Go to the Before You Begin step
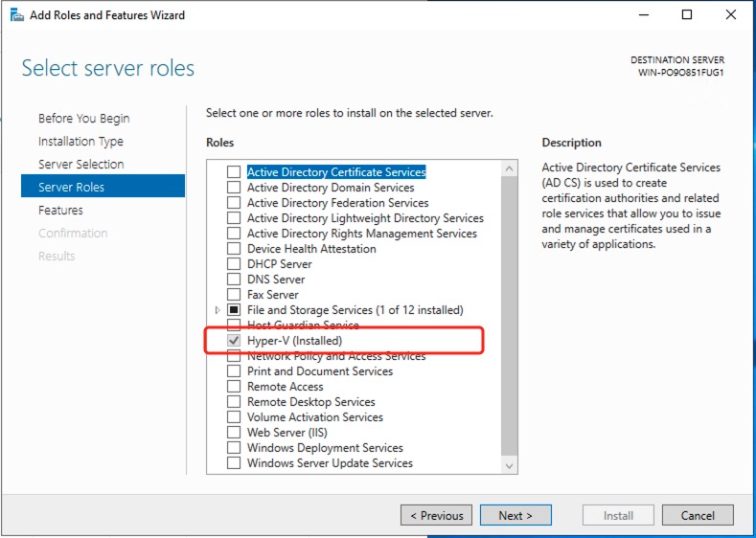Viewport: 756px width, 538px height. [84, 119]
